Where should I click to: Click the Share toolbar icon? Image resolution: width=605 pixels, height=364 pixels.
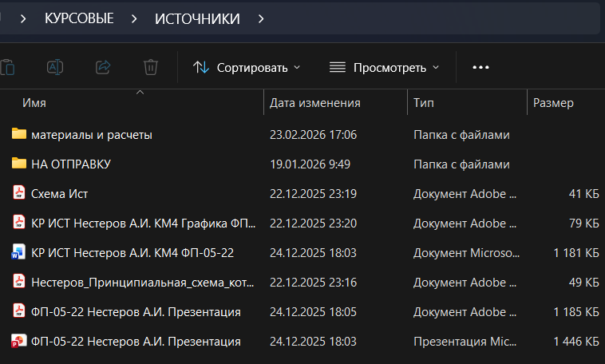(103, 67)
